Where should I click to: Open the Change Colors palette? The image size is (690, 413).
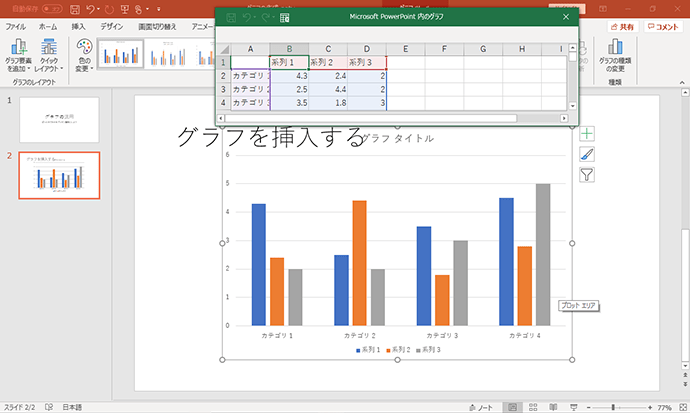tap(84, 55)
